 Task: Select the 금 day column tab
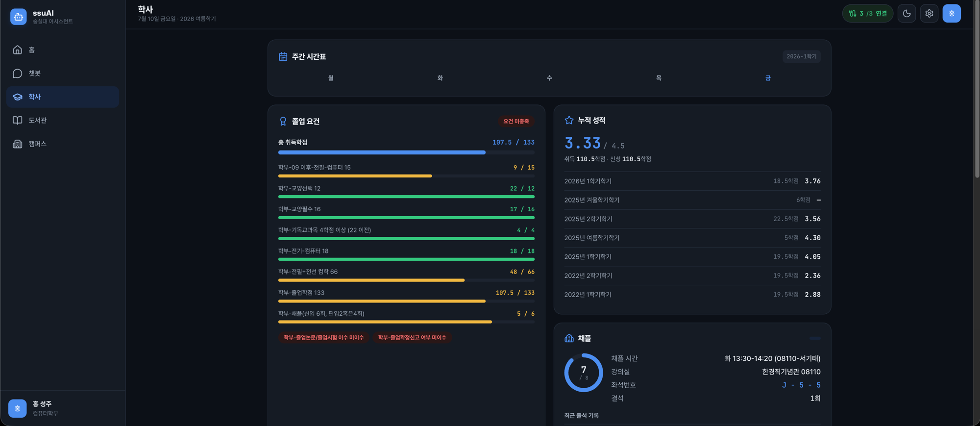click(x=768, y=78)
